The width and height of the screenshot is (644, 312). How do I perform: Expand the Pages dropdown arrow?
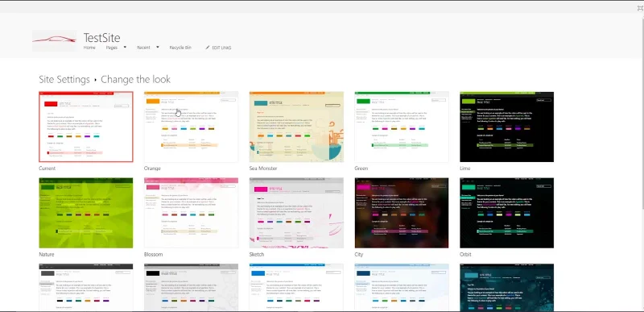125,48
